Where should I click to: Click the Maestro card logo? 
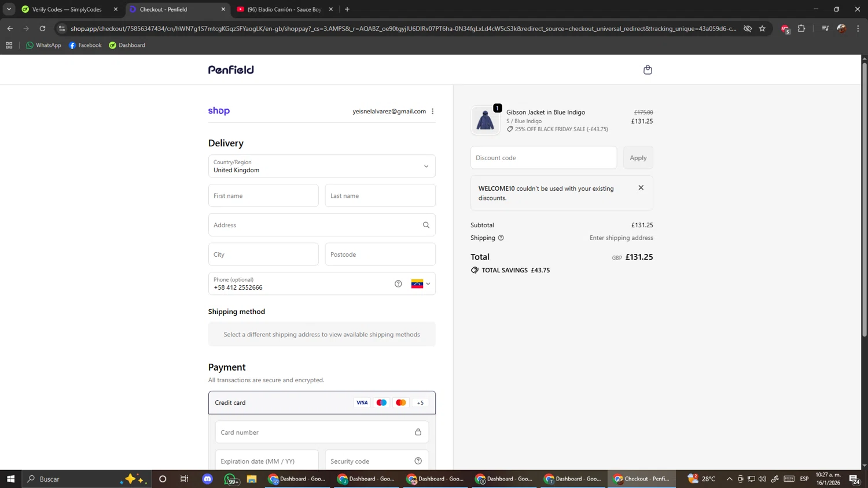pos(381,402)
